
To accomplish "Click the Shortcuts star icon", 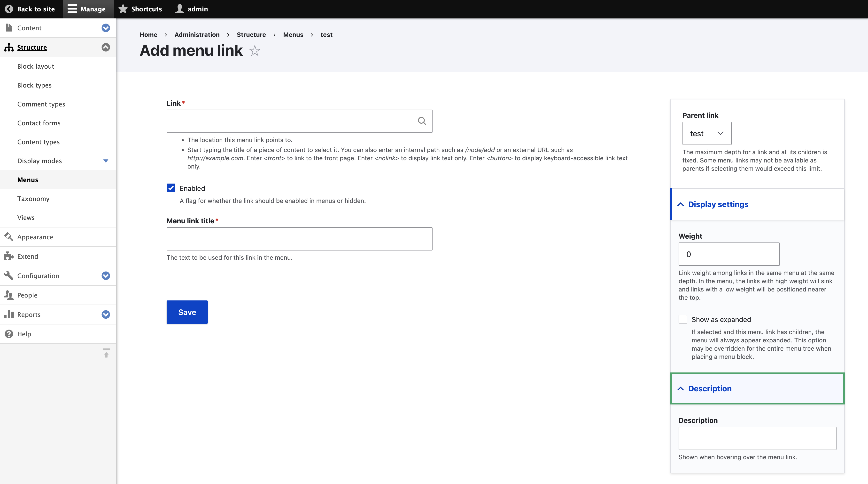I will coord(123,9).
